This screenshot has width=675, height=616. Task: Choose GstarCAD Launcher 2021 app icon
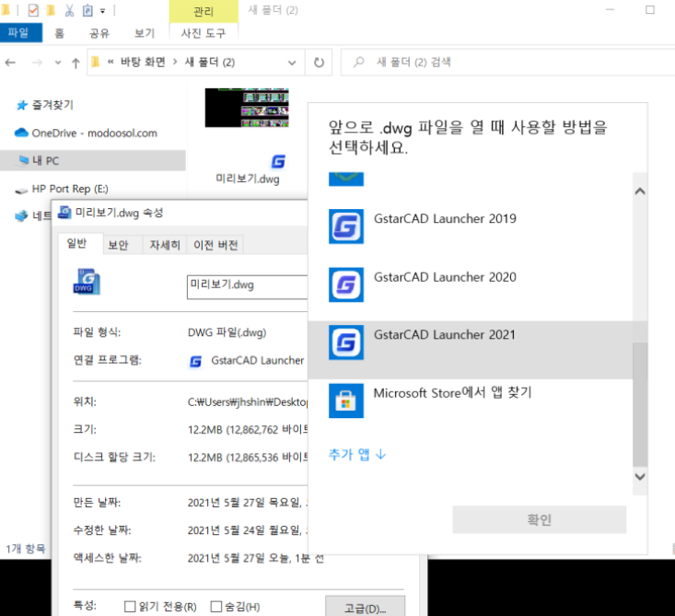346,343
